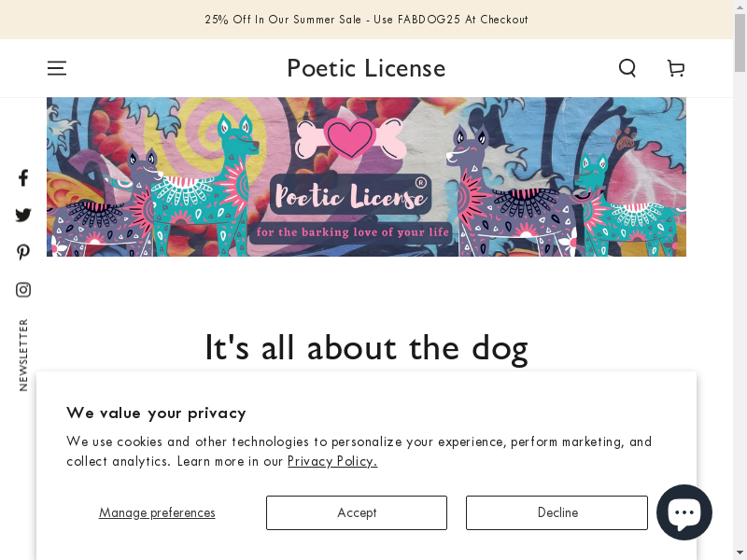This screenshot has width=747, height=560.
Task: Open Manage preferences for cookies
Action: click(157, 512)
